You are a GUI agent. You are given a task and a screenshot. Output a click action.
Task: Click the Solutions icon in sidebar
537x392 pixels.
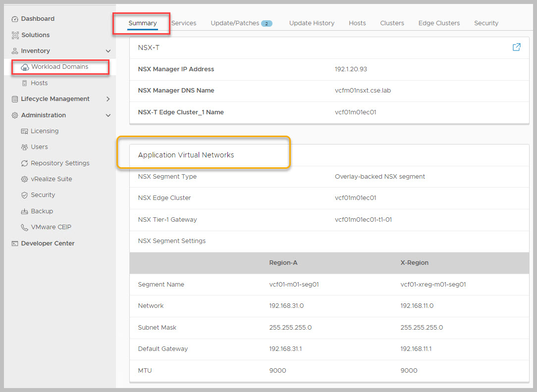15,35
